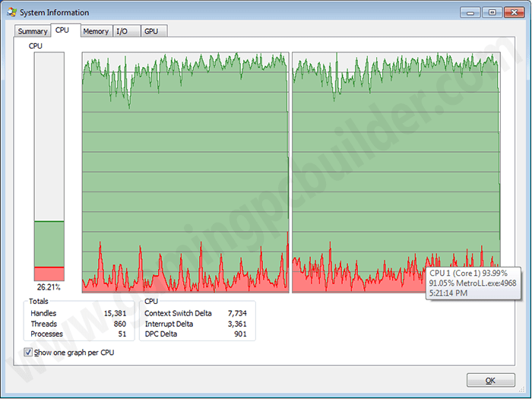Click the System Information window icon
The image size is (532, 399).
pos(12,12)
